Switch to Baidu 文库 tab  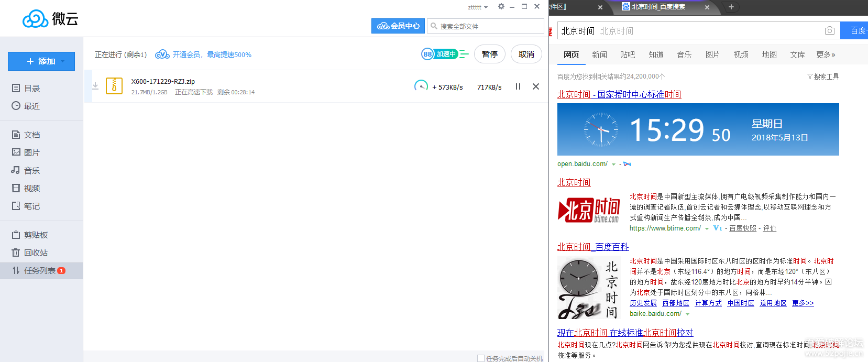pos(797,54)
